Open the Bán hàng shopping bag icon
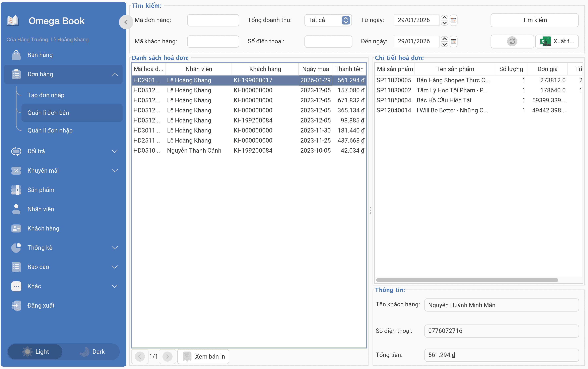This screenshot has width=588, height=369. coord(16,55)
